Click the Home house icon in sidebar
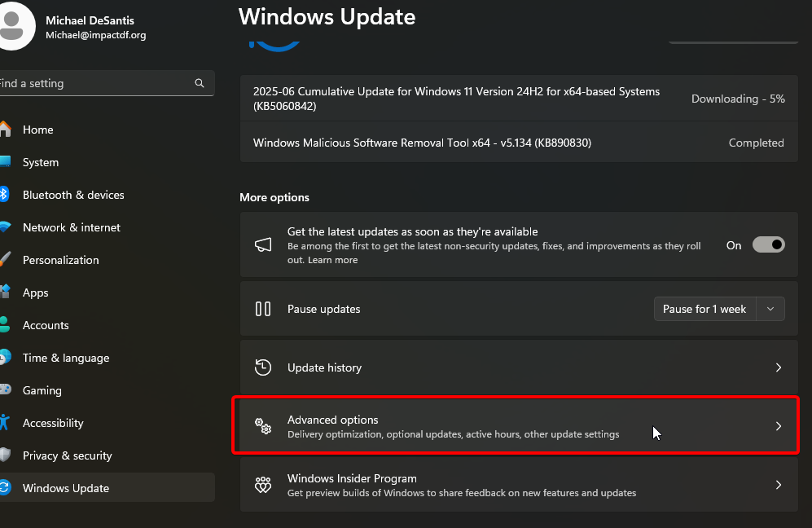The width and height of the screenshot is (812, 528). (x=5, y=129)
